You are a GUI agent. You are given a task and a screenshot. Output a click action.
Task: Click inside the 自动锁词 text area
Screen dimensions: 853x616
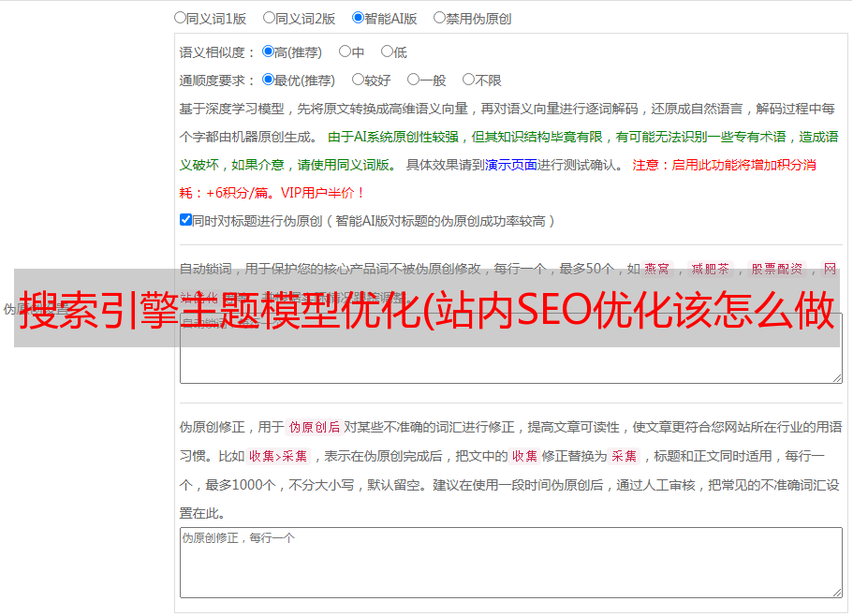click(510, 360)
